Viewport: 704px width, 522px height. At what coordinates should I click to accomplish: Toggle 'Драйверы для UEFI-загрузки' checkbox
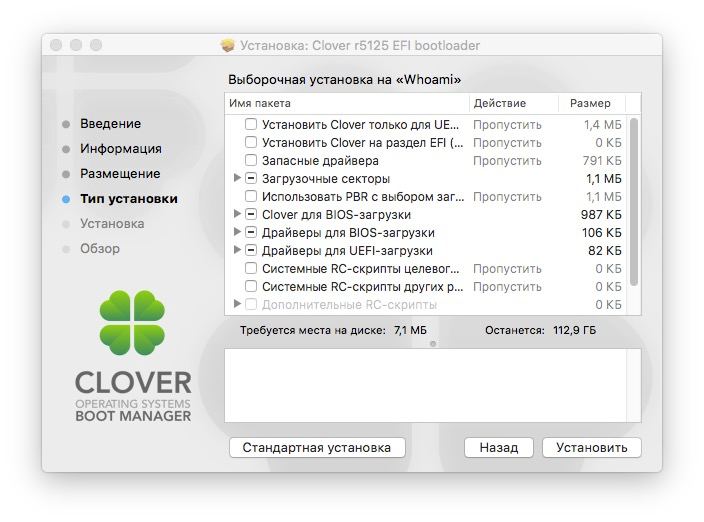[x=251, y=250]
